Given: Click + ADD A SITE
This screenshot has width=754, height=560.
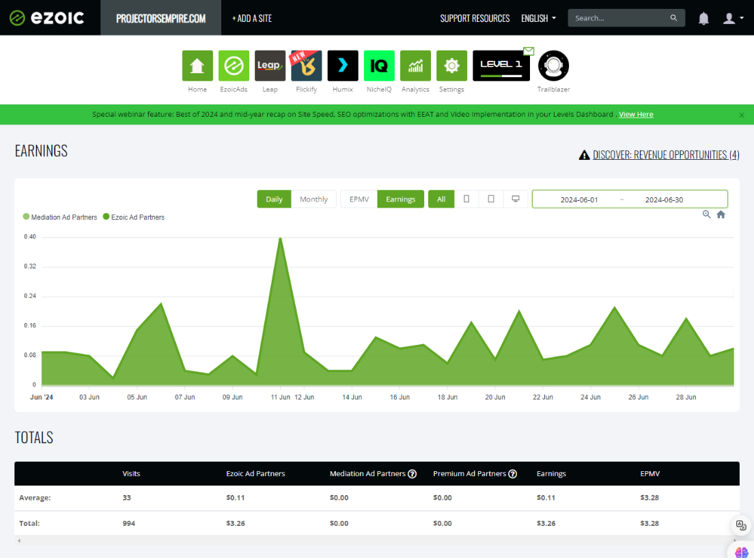Looking at the screenshot, I should click(252, 18).
